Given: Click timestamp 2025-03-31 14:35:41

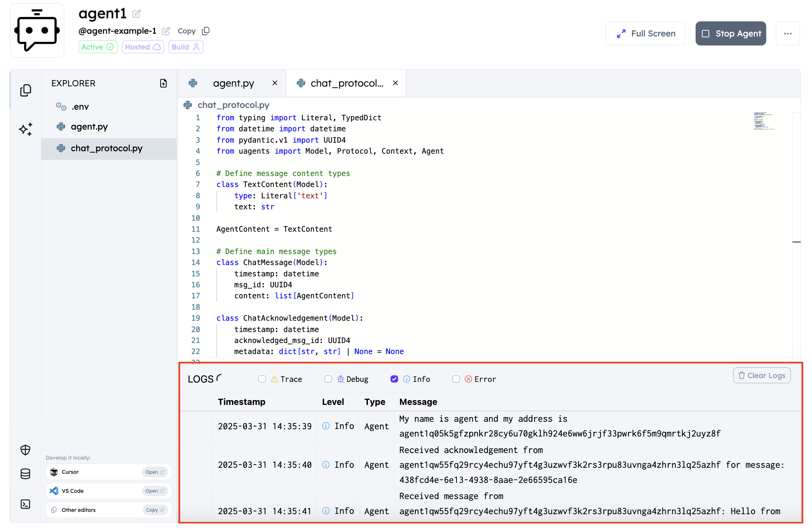Looking at the screenshot, I should [264, 511].
